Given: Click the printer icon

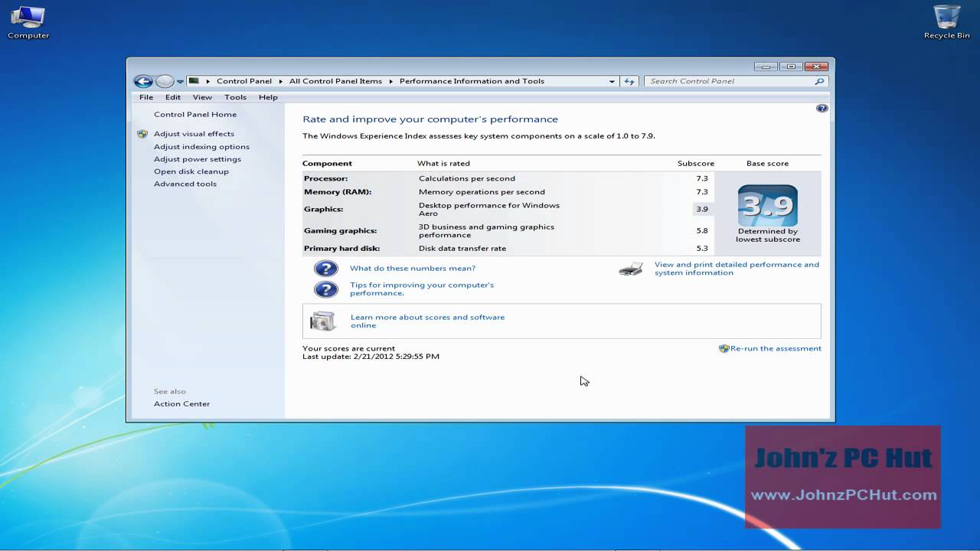Looking at the screenshot, I should [631, 269].
